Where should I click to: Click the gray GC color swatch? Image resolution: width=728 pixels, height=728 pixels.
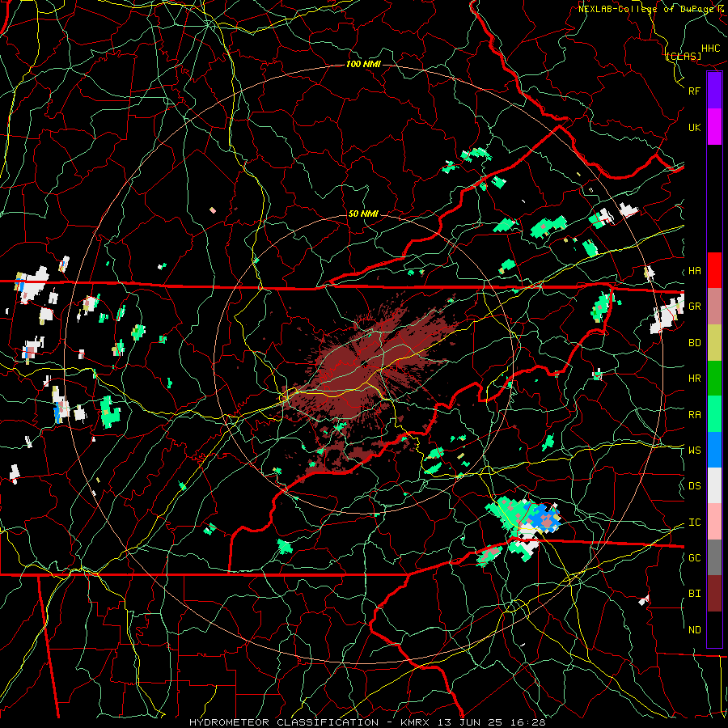tap(714, 557)
